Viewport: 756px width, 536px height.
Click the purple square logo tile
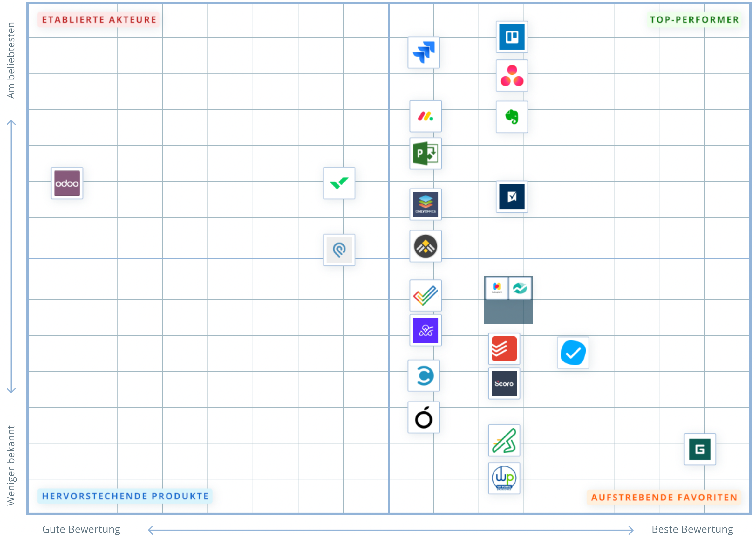pos(426,330)
